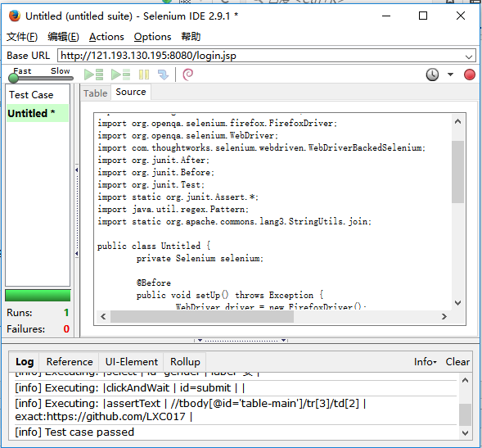
Task: Open the UI-Element tab
Action: [132, 362]
